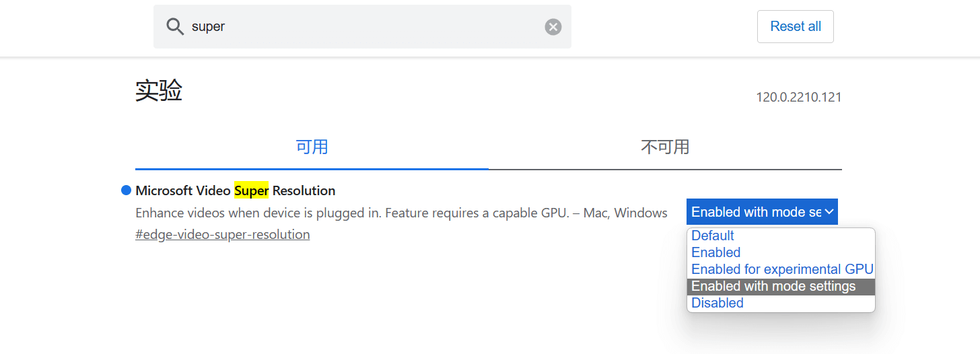The image size is (980, 354).
Task: Click the 'Microsoft Video Super Resolution' title
Action: pos(236,190)
